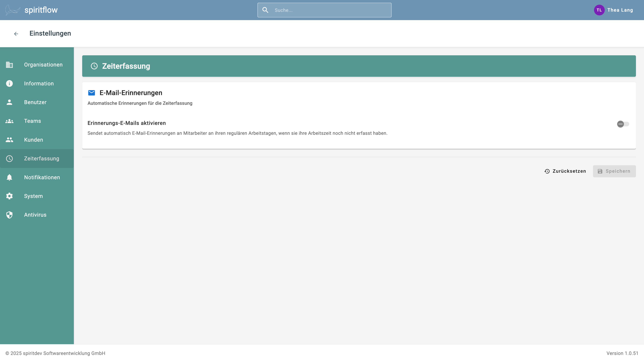The width and height of the screenshot is (644, 362).
Task: Open Information settings section
Action: tap(37, 83)
